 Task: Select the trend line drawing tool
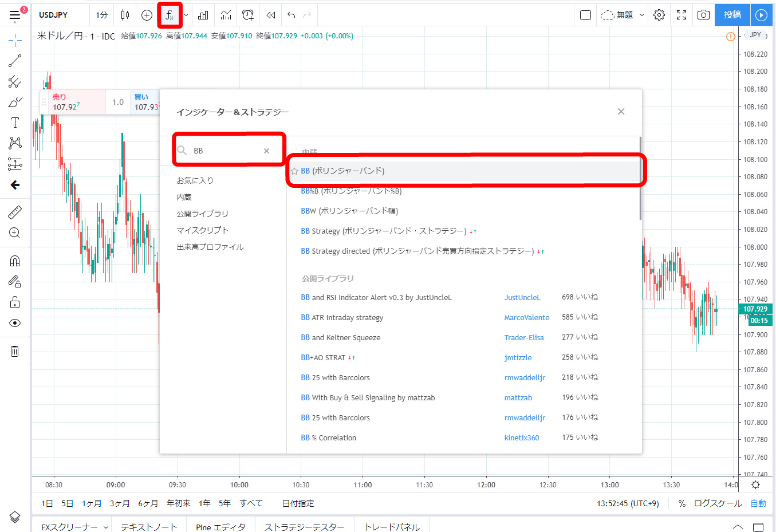click(15, 60)
